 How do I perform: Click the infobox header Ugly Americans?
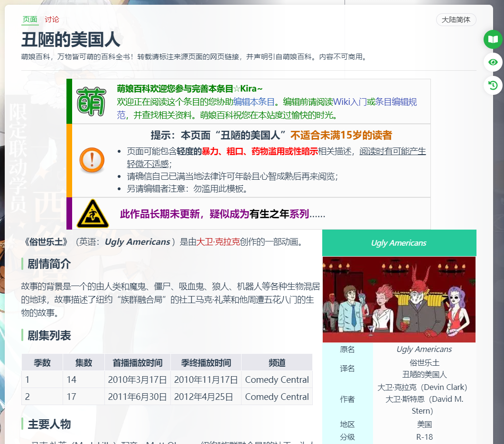[x=399, y=243]
